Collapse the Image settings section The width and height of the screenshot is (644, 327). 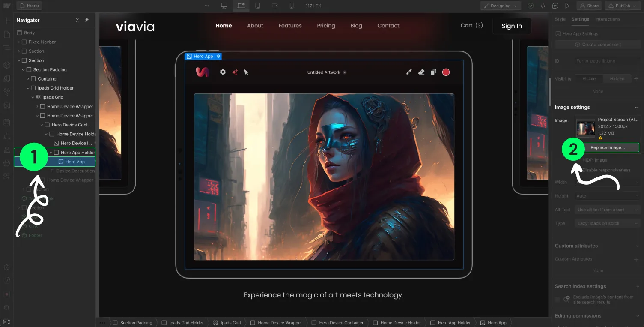point(636,108)
